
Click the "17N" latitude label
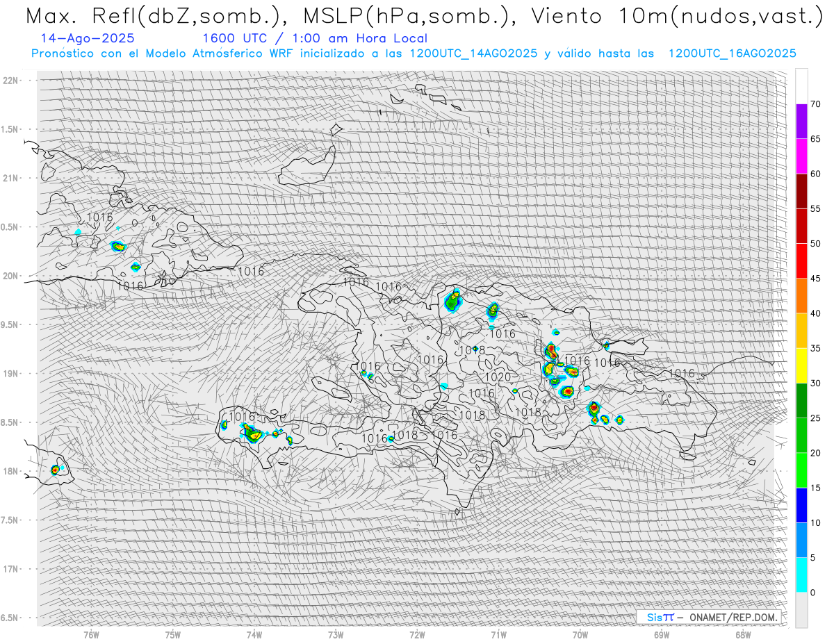(11, 569)
